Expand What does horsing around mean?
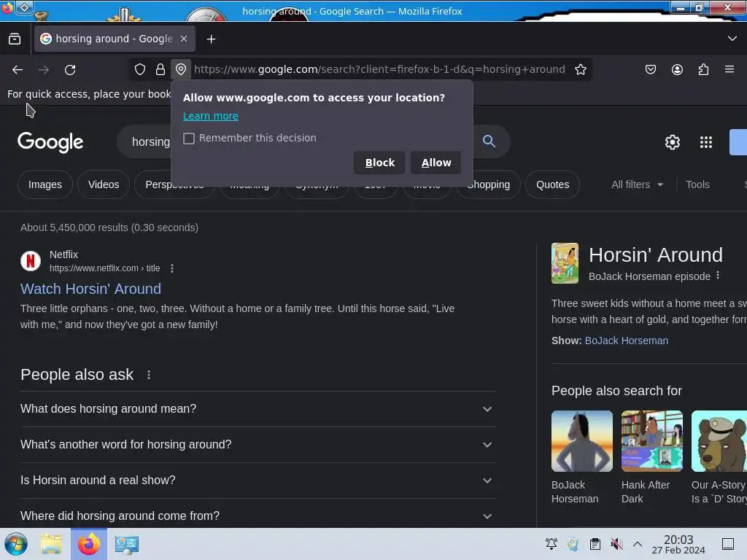Image resolution: width=747 pixels, height=560 pixels. coord(258,409)
